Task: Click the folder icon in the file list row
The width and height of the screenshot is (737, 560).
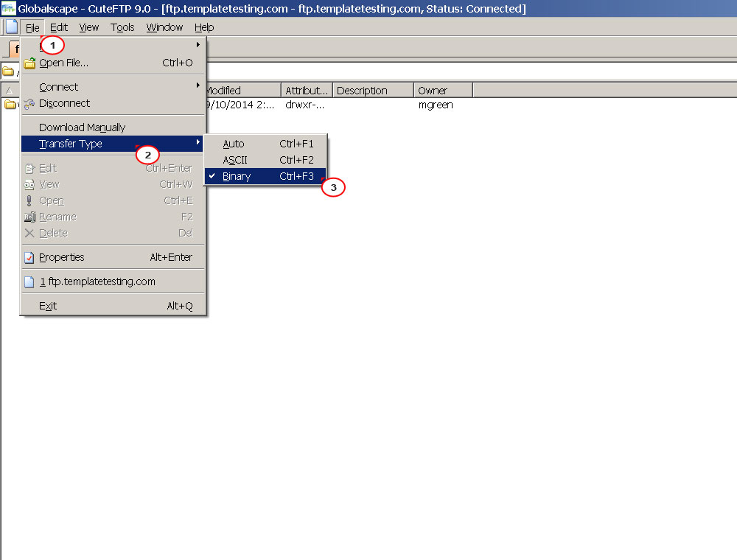Action: pos(10,105)
